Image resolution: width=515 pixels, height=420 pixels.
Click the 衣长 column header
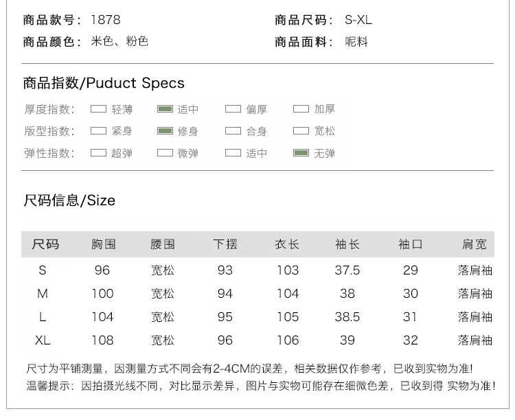tap(287, 244)
